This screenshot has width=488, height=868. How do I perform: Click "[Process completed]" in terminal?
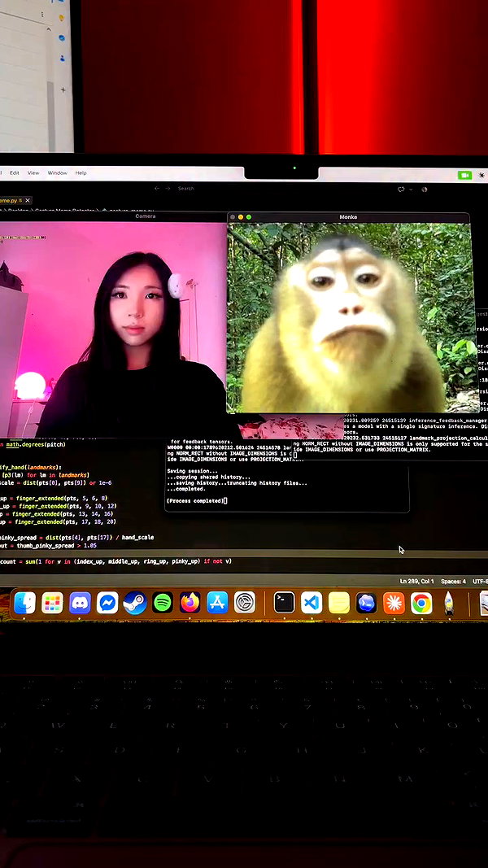(195, 501)
